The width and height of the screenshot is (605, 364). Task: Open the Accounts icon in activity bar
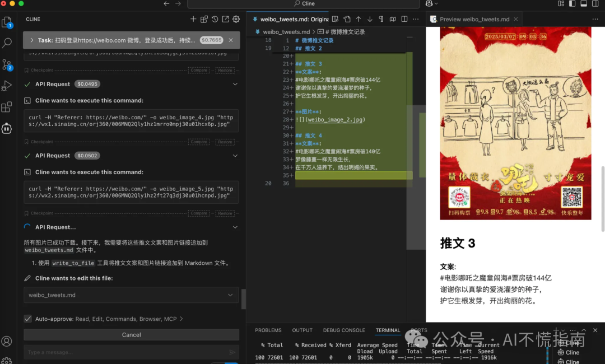[x=7, y=341]
